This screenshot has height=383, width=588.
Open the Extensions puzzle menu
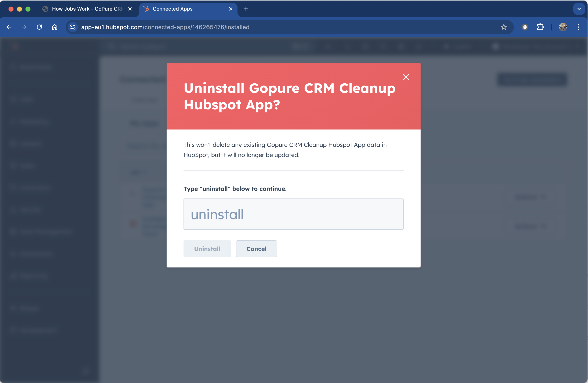540,27
